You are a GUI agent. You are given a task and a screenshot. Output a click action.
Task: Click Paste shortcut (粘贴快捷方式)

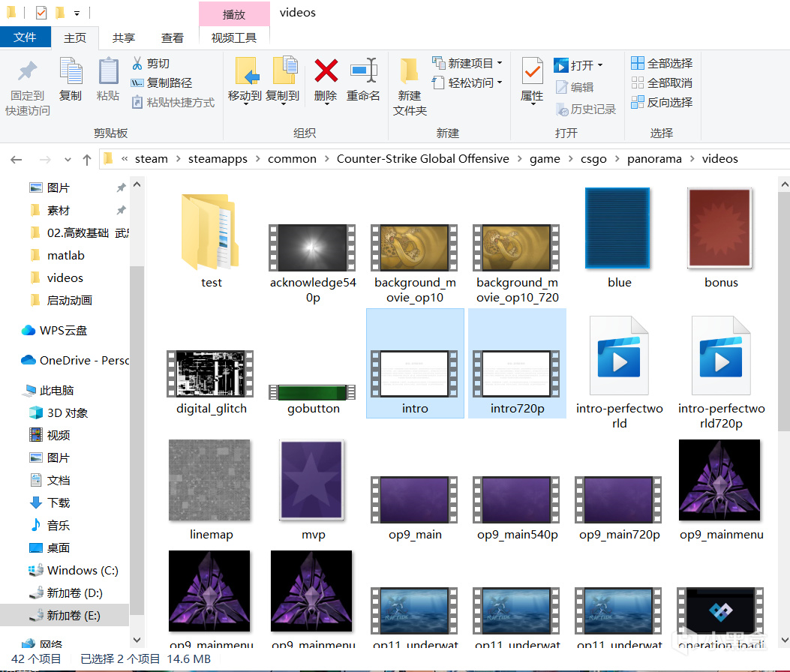(173, 102)
